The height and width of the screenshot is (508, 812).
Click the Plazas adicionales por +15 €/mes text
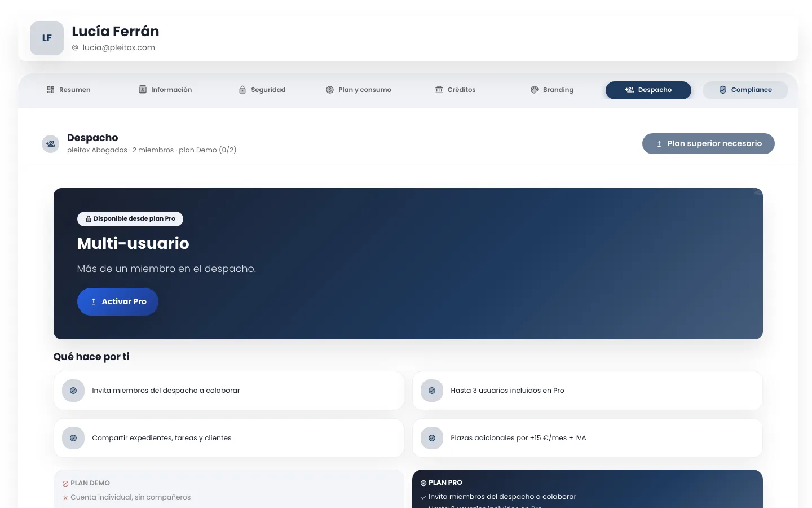[518, 438]
